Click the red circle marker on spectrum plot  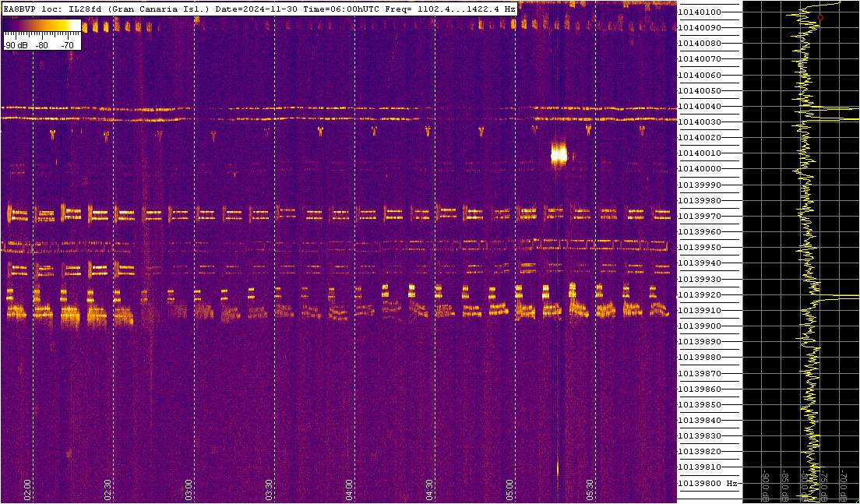(x=820, y=18)
